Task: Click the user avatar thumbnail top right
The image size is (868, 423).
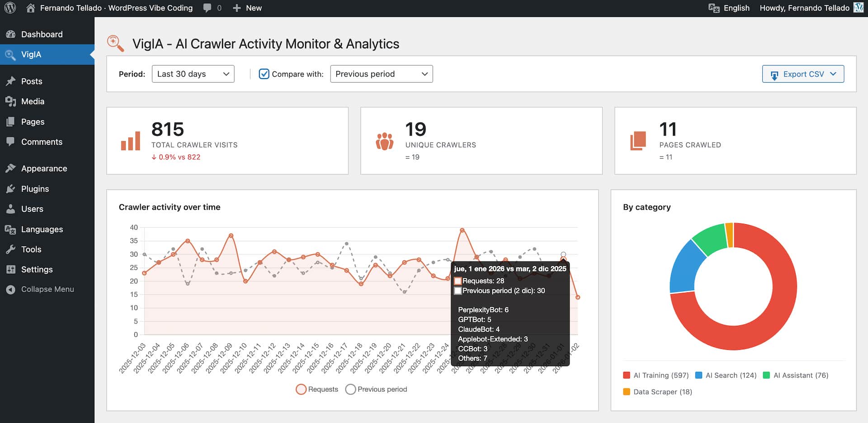Action: tap(859, 8)
